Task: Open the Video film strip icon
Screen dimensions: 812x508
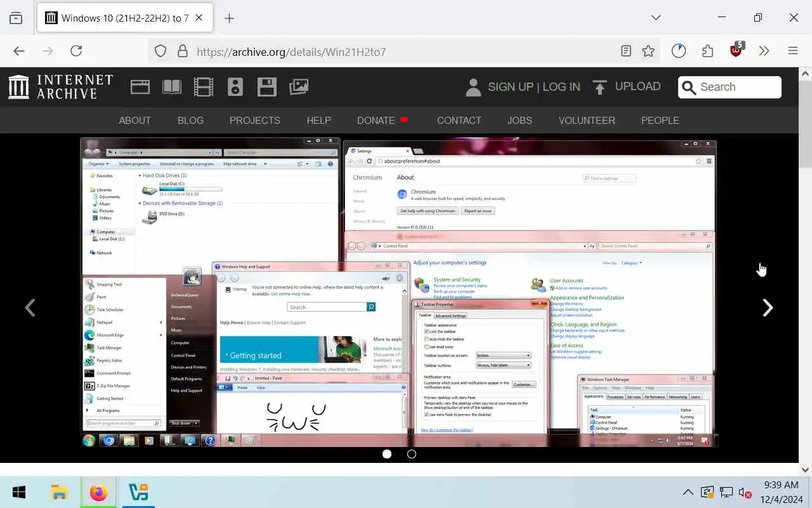Action: (x=204, y=87)
